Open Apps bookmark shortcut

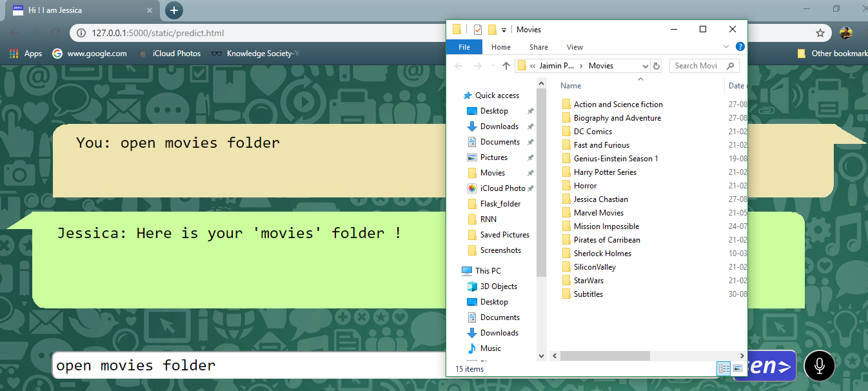click(26, 54)
